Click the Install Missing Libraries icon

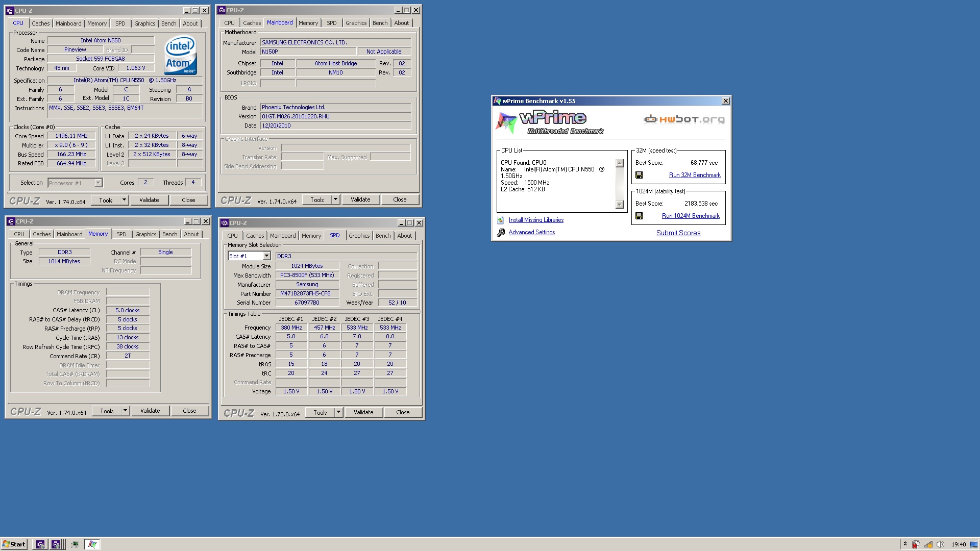pos(501,220)
